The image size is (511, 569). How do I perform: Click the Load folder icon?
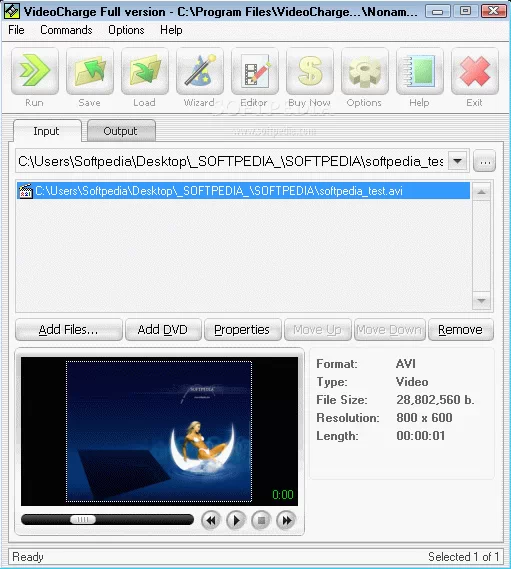145,71
